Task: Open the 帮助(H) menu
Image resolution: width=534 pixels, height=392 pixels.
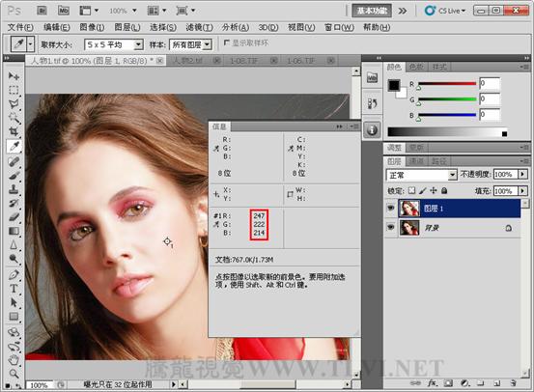Action: pos(377,27)
